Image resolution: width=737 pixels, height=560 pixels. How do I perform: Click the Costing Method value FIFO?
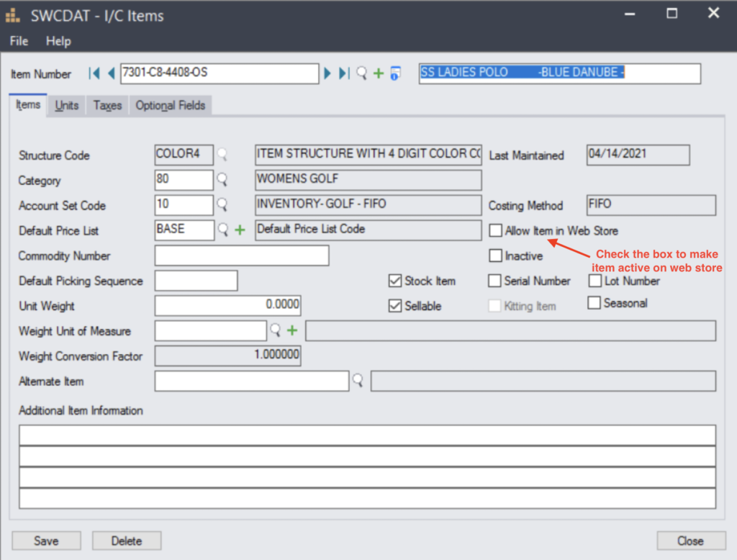click(651, 205)
